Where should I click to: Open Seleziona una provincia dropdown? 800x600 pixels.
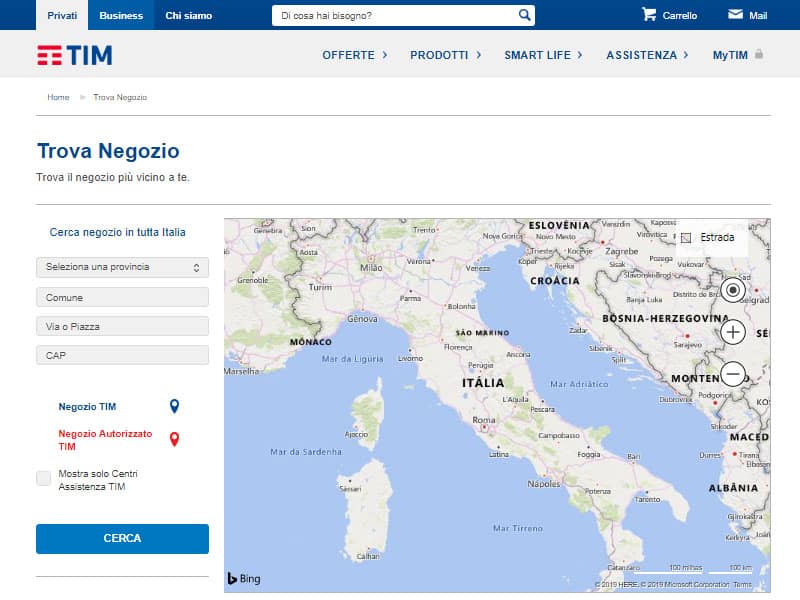pos(122,267)
